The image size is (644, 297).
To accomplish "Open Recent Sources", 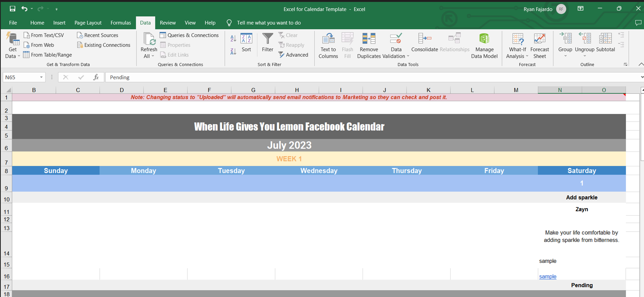I will point(97,35).
